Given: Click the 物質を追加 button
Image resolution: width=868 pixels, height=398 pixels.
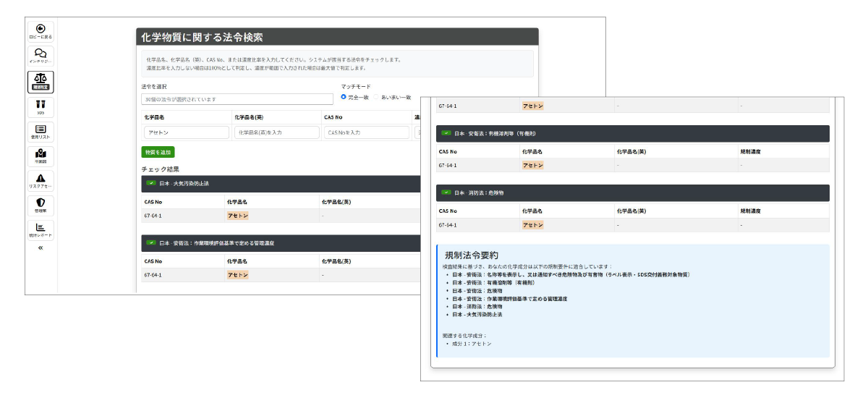Looking at the screenshot, I should coord(158,152).
